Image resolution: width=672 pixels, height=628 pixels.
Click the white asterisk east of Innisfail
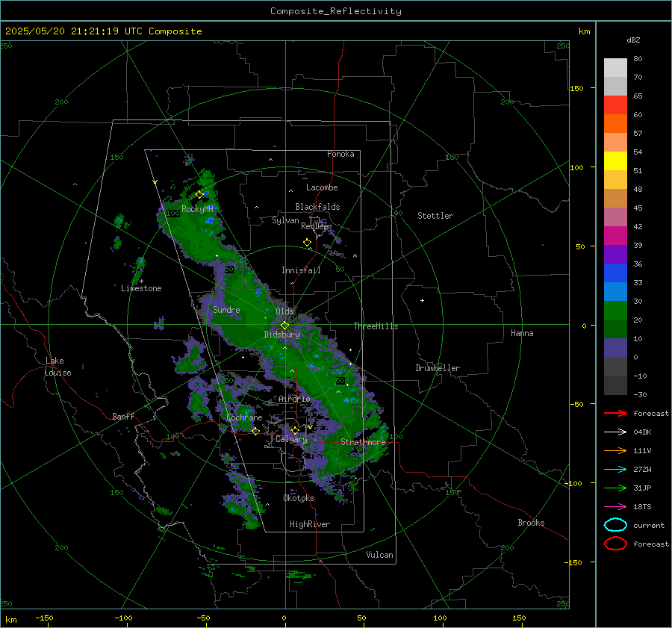[x=355, y=256]
